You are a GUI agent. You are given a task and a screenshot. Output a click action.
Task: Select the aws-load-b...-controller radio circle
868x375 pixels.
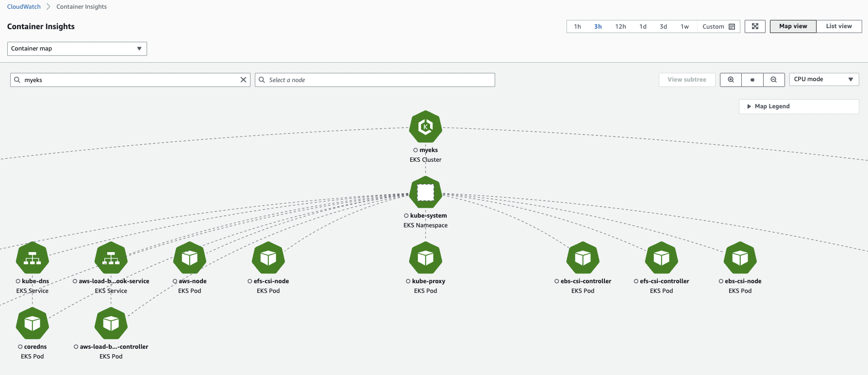[x=76, y=347]
